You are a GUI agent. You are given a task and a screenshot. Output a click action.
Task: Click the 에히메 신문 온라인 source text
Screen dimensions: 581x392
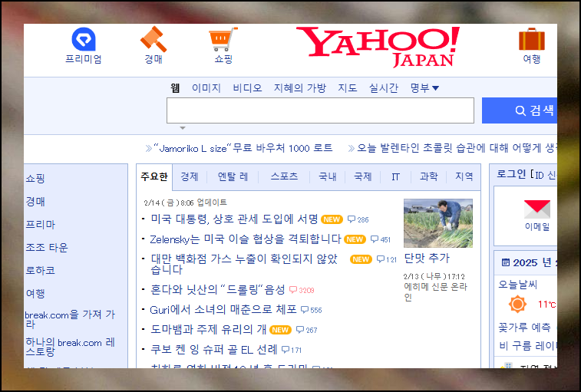click(435, 292)
